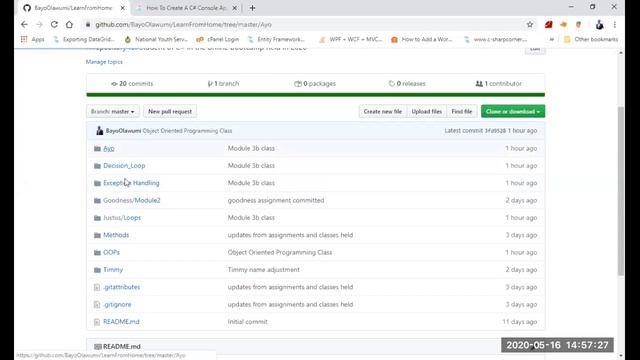Image resolution: width=640 pixels, height=360 pixels.
Task: Open the Timmy folder
Action: coord(113,270)
